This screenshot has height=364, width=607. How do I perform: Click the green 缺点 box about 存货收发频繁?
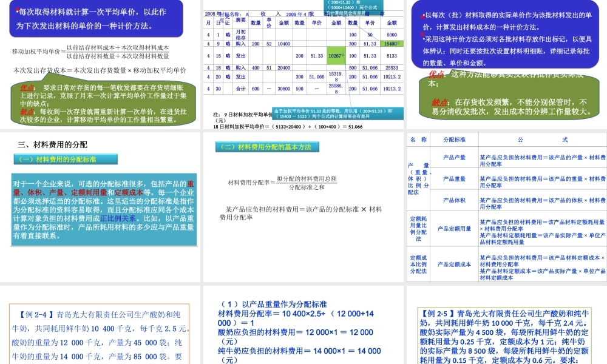507,106
